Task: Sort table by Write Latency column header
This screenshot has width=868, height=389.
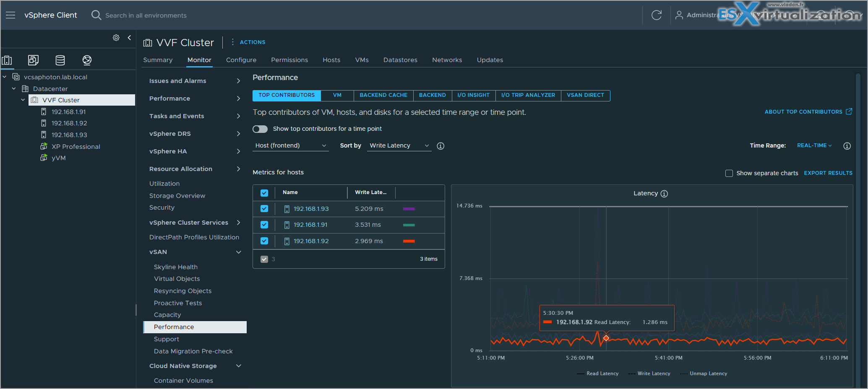Action: point(371,192)
